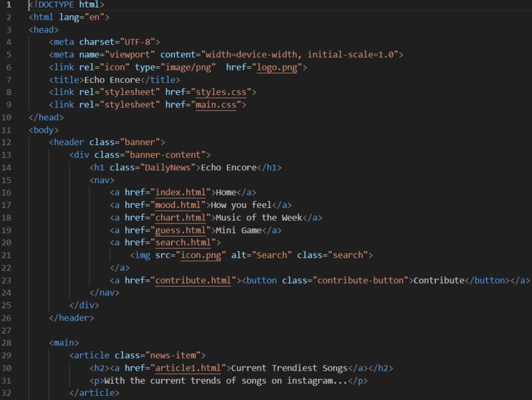Click the opening body tag

(43, 130)
